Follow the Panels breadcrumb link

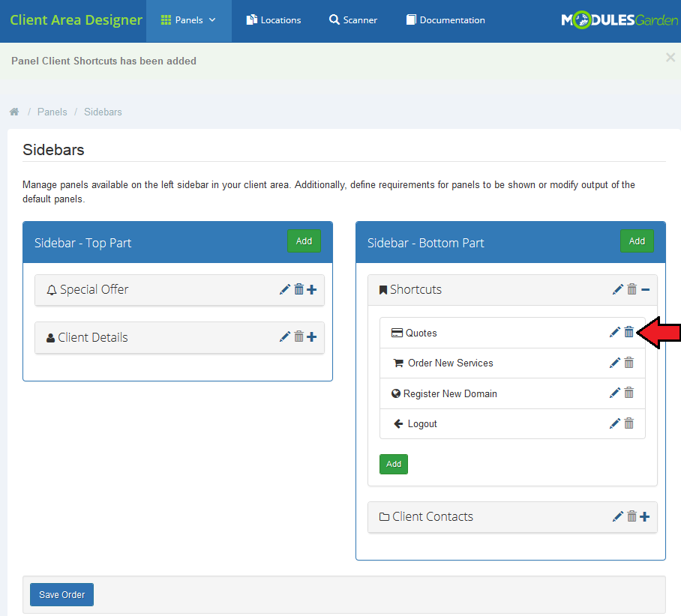click(52, 112)
